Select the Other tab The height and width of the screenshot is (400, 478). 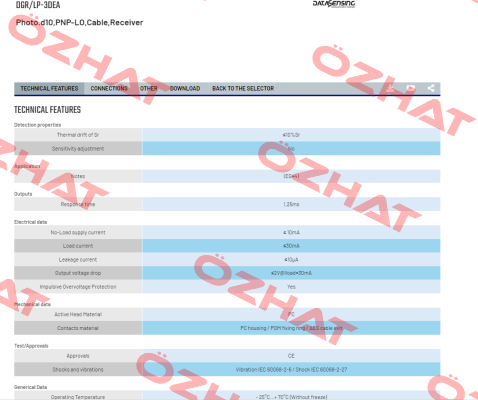coord(149,88)
